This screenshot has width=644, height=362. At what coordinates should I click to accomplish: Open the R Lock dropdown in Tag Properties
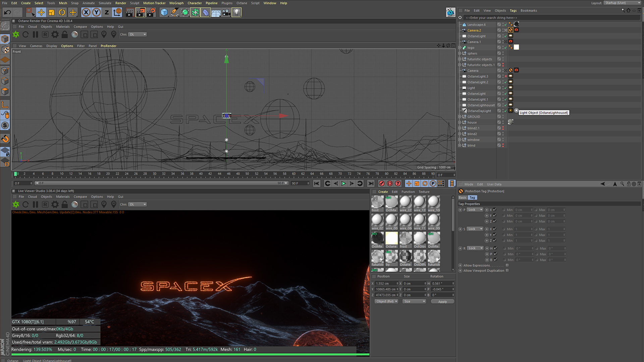click(475, 248)
